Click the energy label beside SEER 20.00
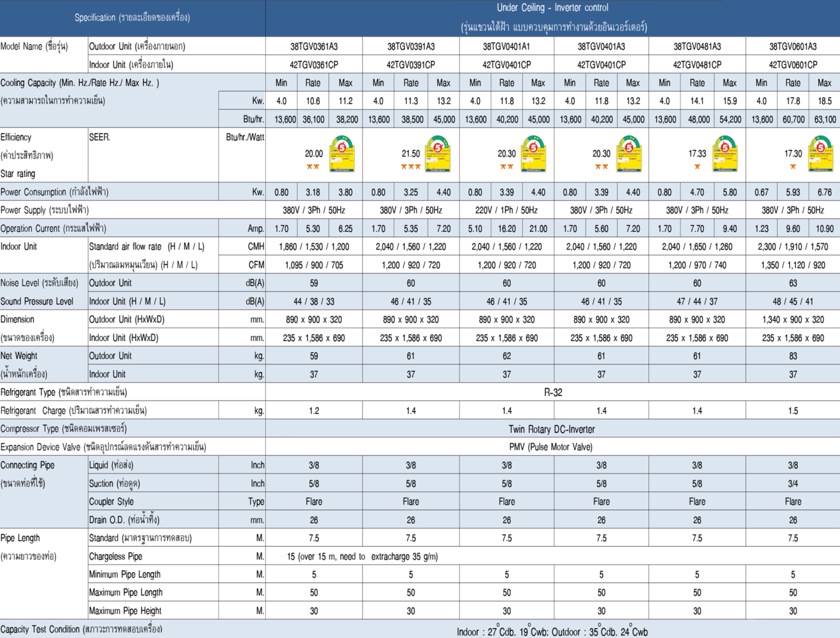840x638 pixels. point(342,155)
